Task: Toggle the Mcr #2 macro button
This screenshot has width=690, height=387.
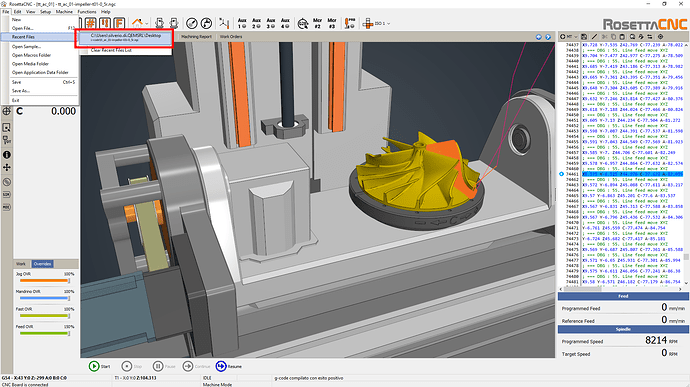Action: pyautogui.click(x=317, y=23)
